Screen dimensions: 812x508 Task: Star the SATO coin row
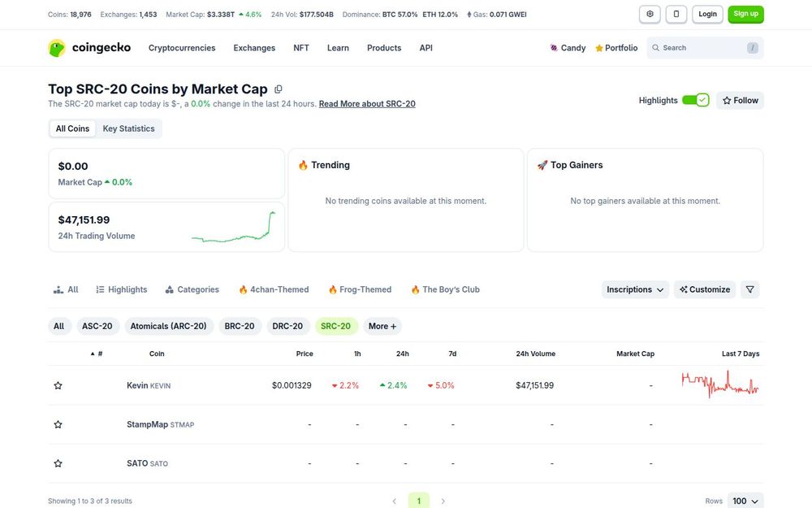click(x=58, y=463)
